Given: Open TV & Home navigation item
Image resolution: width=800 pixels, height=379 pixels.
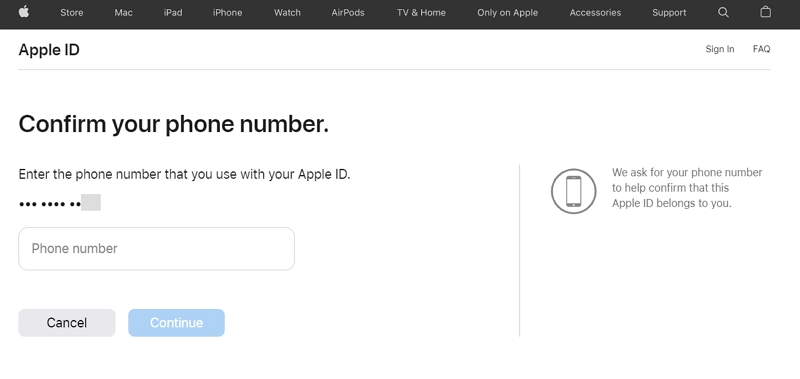Looking at the screenshot, I should coord(421,13).
